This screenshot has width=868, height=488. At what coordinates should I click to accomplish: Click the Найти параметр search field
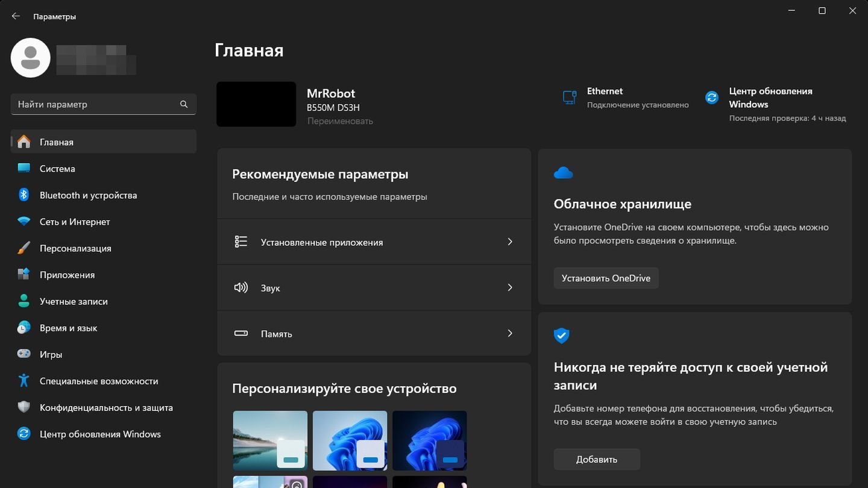104,104
